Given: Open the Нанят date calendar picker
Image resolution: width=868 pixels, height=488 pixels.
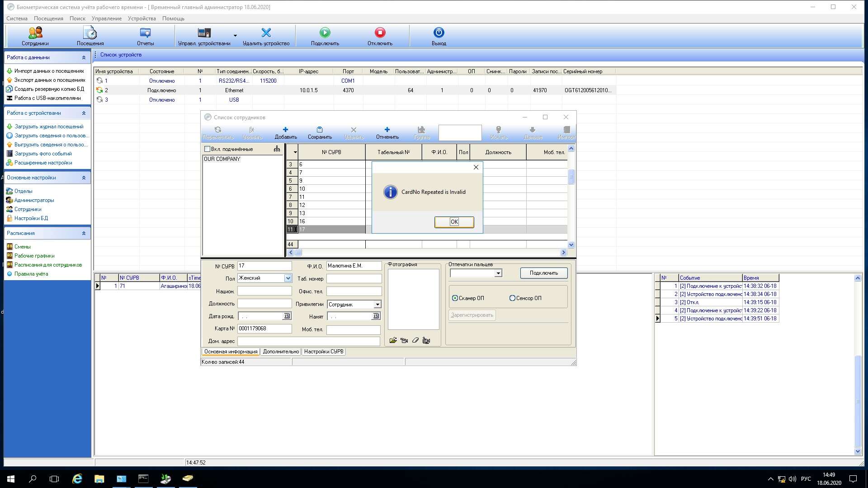Looking at the screenshot, I should click(376, 316).
